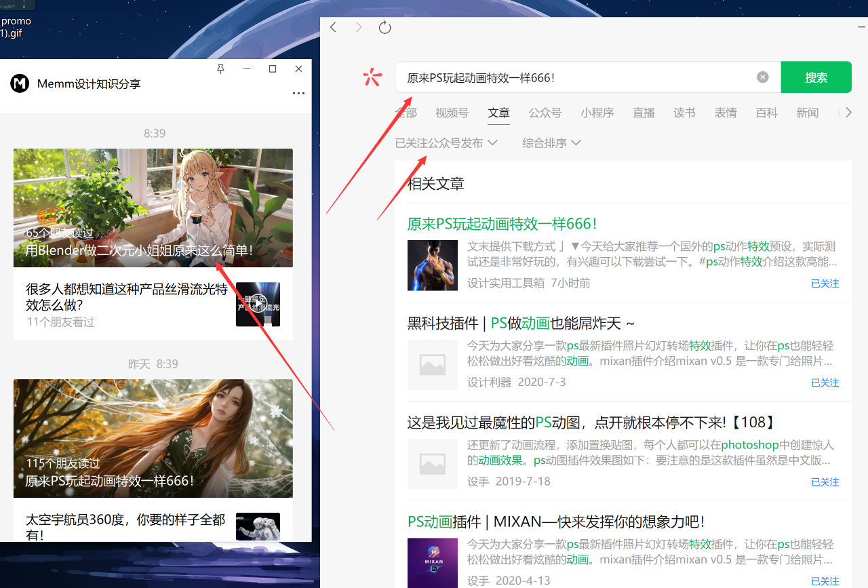Click the 昨天 8:39 timestamp in Memm

pos(154,364)
